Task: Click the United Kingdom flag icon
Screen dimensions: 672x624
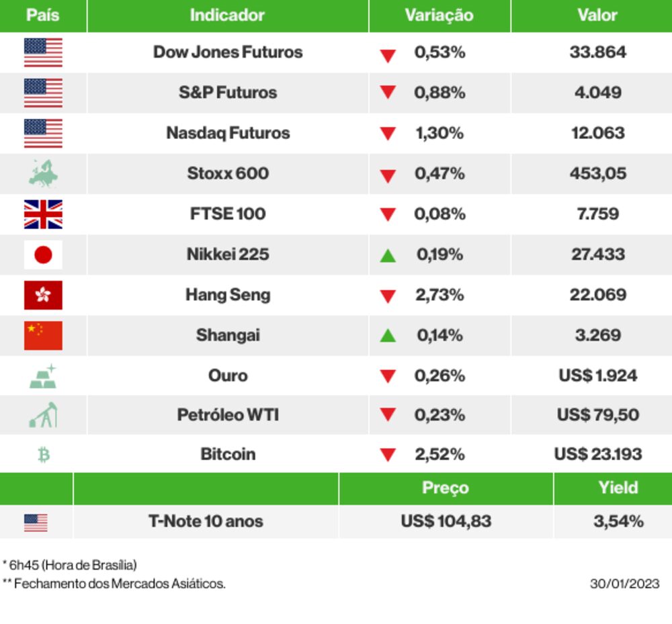Action: (x=43, y=214)
